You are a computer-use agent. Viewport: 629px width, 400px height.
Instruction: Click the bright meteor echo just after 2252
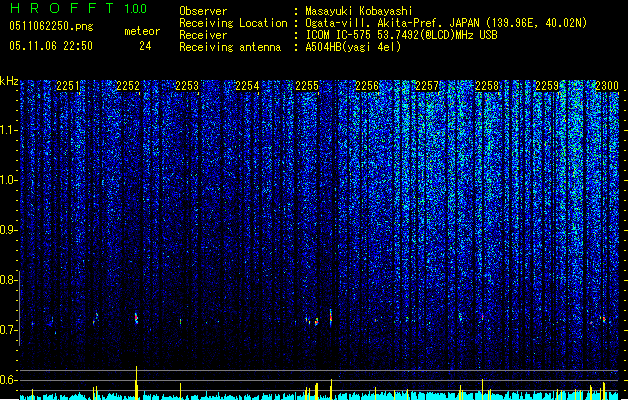click(136, 319)
